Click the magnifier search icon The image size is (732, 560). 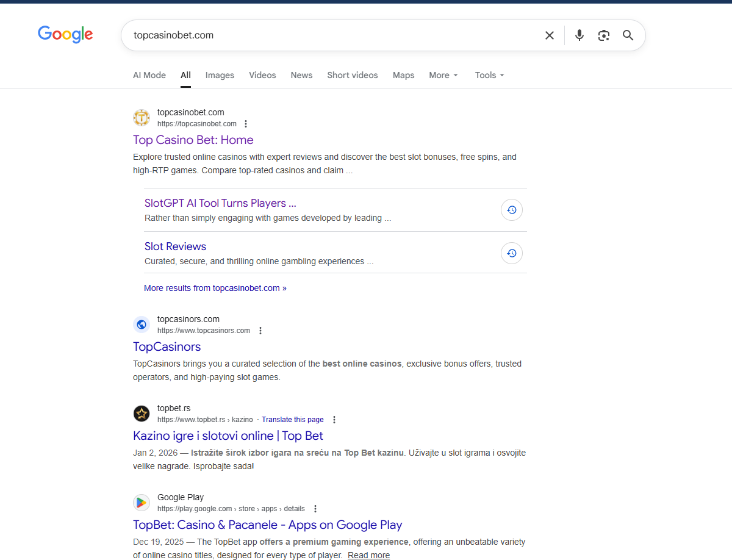(628, 35)
